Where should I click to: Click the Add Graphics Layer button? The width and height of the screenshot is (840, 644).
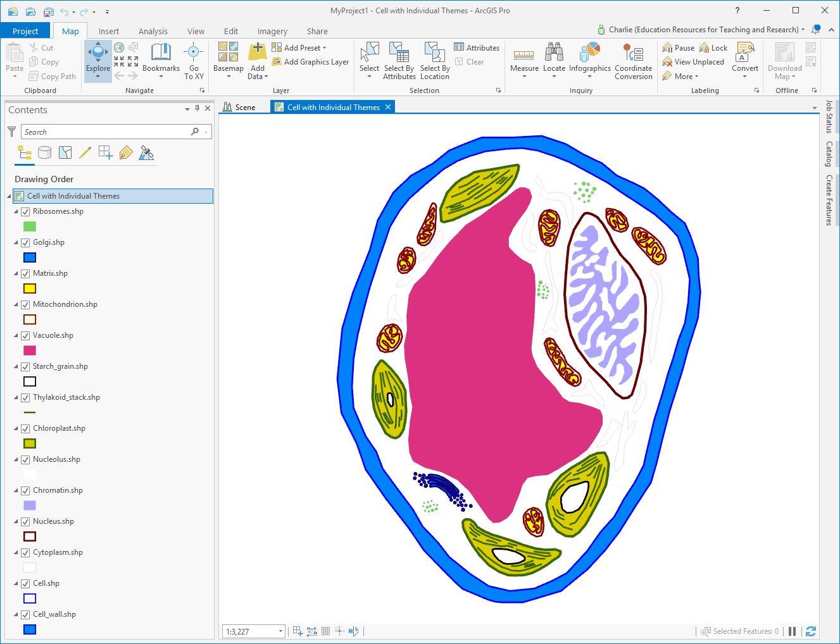[311, 62]
